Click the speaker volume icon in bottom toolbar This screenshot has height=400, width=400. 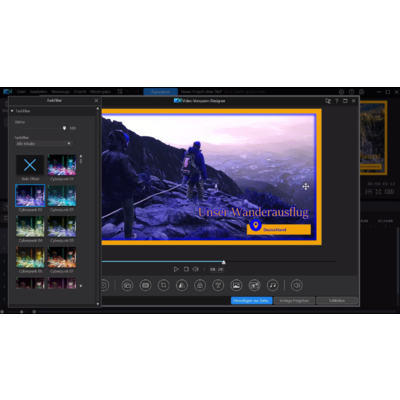pyautogui.click(x=296, y=285)
